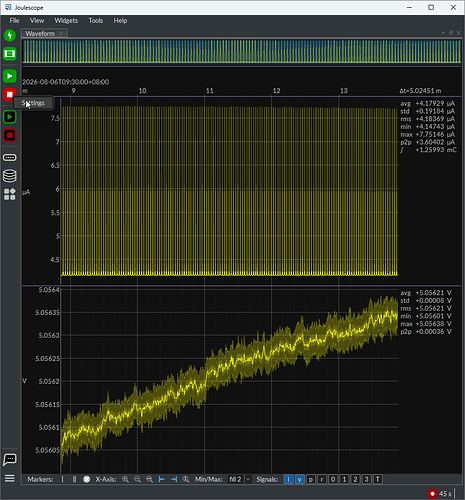
Task: Add a dual marker from Markers bar
Action: pos(74,479)
